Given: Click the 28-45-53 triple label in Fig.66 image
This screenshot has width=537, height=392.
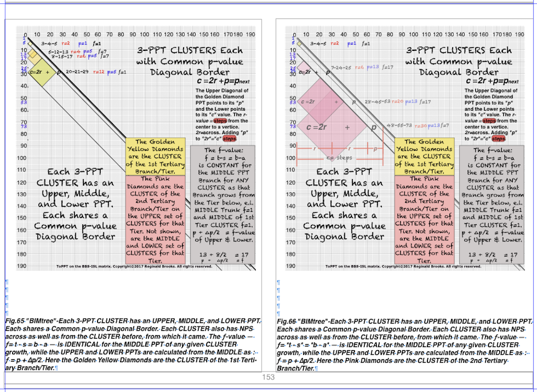Looking at the screenshot, I should (378, 102).
